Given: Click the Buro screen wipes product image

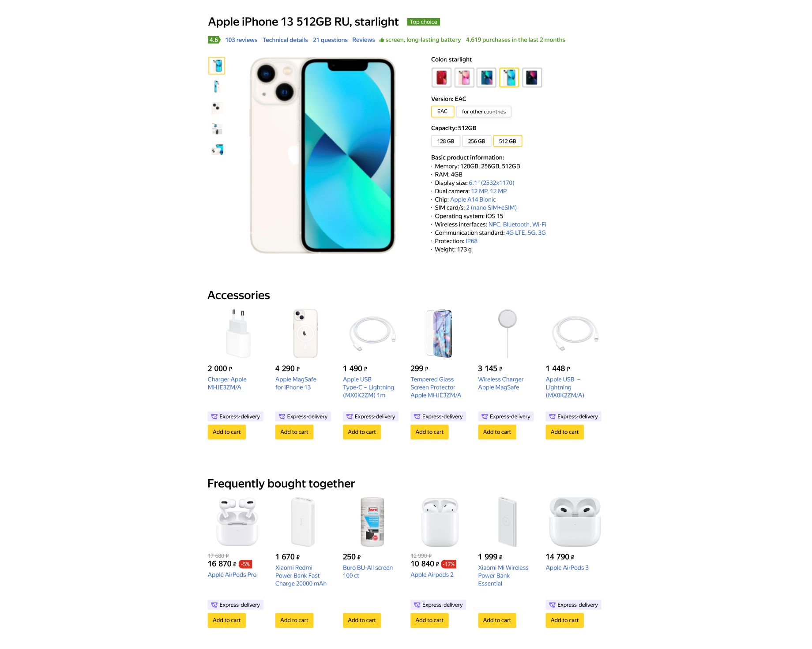Looking at the screenshot, I should [x=372, y=522].
